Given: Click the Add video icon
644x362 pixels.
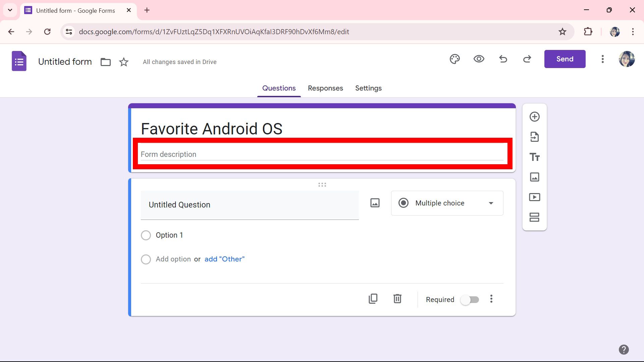Looking at the screenshot, I should pyautogui.click(x=534, y=197).
